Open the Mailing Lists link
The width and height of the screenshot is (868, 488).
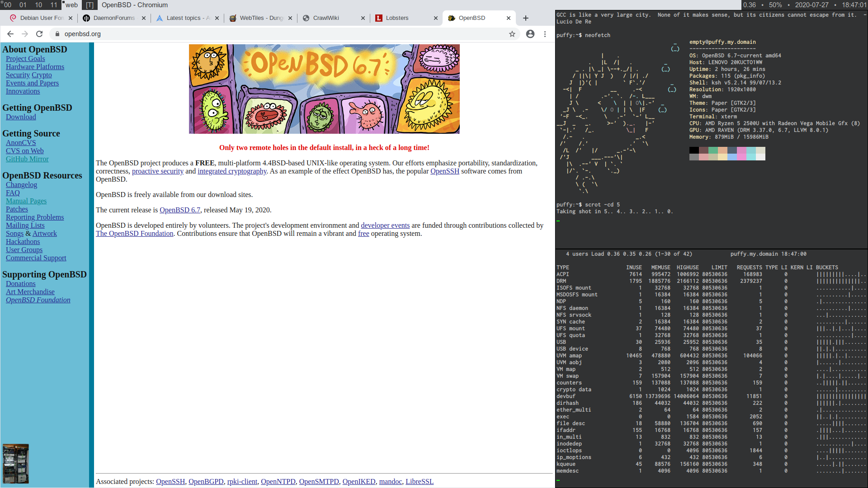click(25, 225)
